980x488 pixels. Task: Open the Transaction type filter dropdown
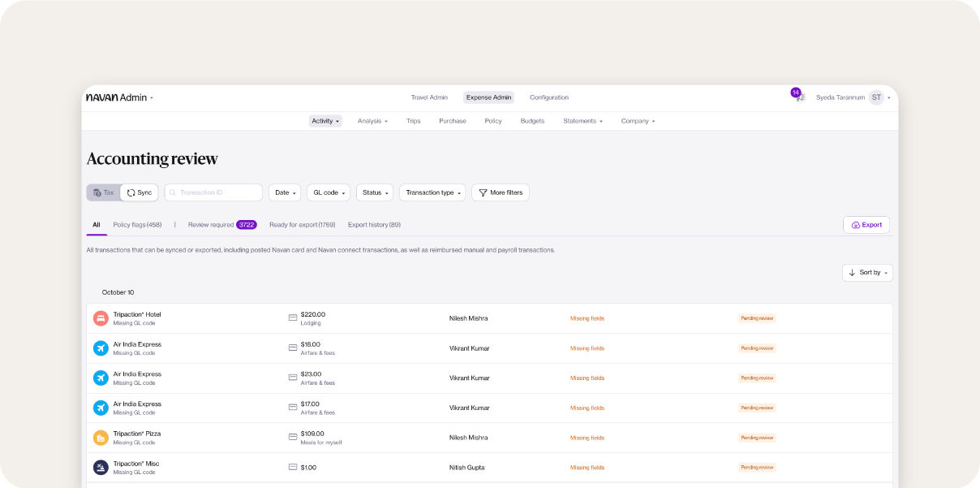point(432,192)
